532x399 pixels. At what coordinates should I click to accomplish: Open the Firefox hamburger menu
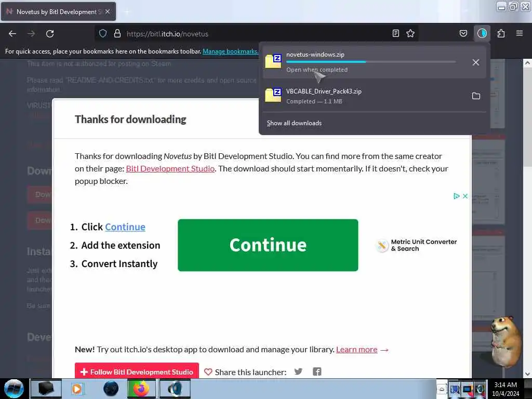click(x=520, y=33)
